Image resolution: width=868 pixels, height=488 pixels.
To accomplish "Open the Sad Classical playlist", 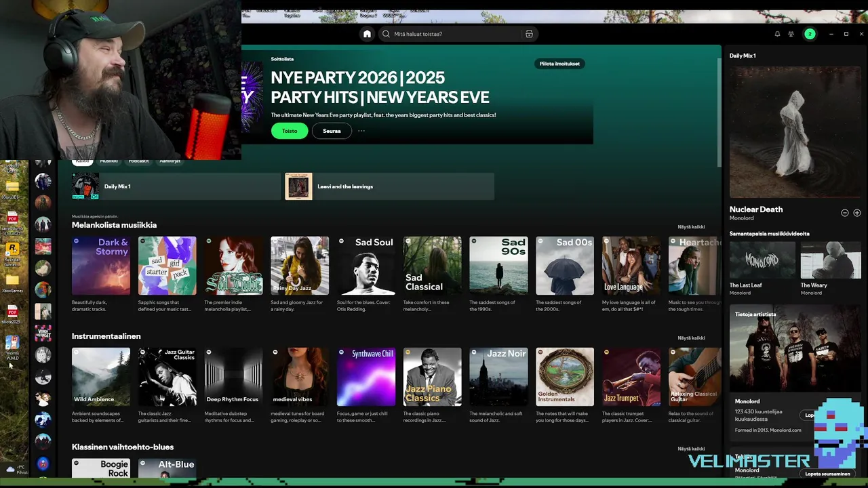I will tap(433, 266).
